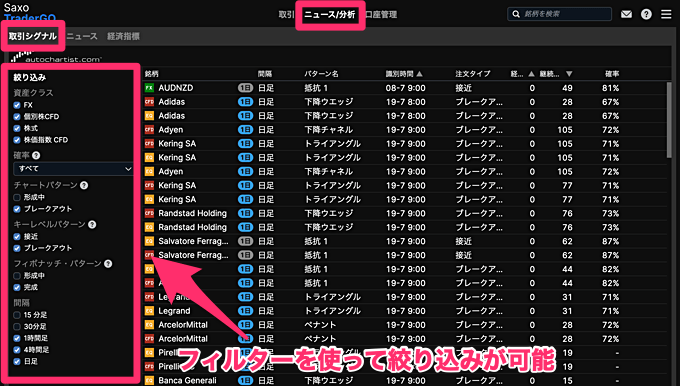The width and height of the screenshot is (680, 386).
Task: Switch to the ニュース sub-tab
Action: (82, 36)
